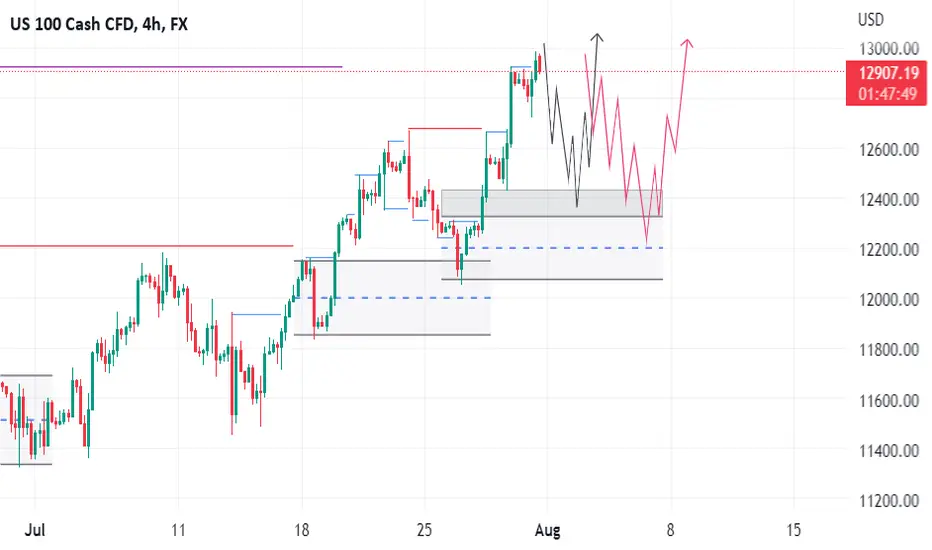Click the 12400.00 price axis label

pos(889,199)
